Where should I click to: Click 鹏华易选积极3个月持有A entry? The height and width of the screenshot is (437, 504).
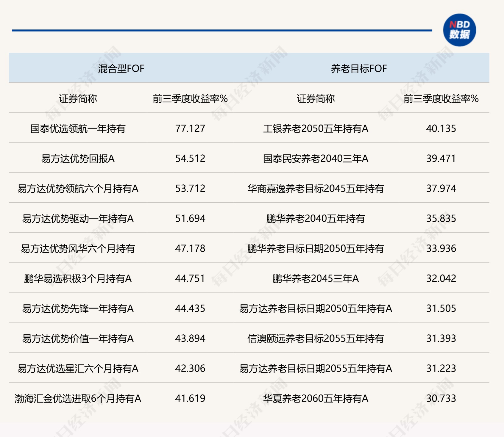[x=78, y=279]
